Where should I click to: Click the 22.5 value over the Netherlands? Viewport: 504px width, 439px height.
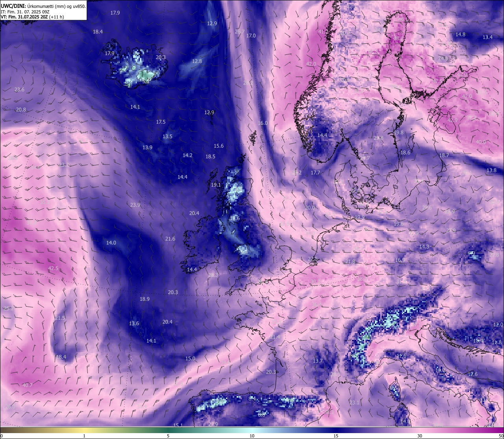pos(313,259)
